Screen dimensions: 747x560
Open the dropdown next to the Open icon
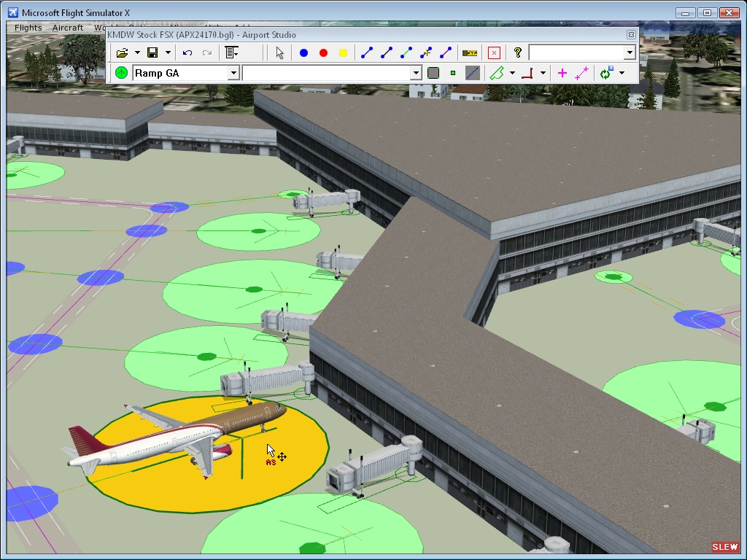point(136,52)
